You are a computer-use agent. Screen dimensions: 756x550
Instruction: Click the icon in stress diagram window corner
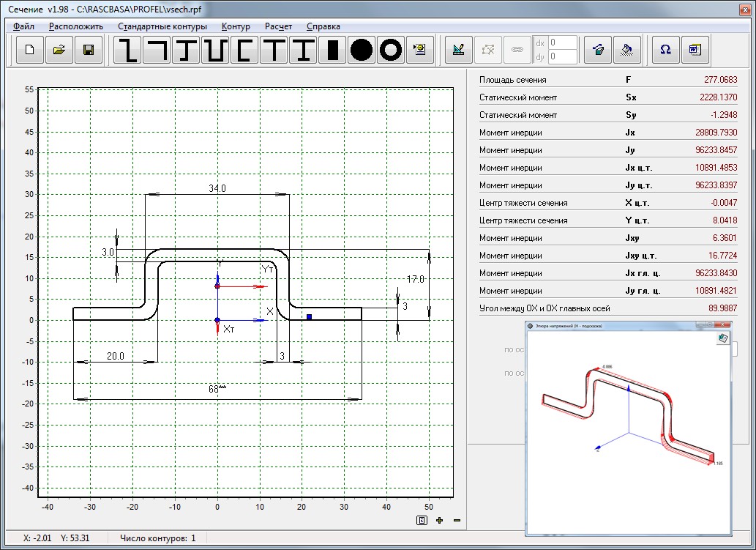722,338
